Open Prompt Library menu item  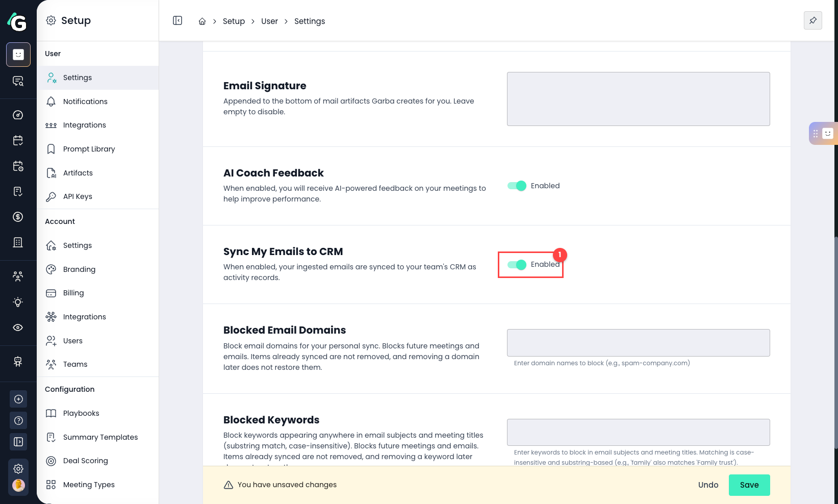pos(98,149)
